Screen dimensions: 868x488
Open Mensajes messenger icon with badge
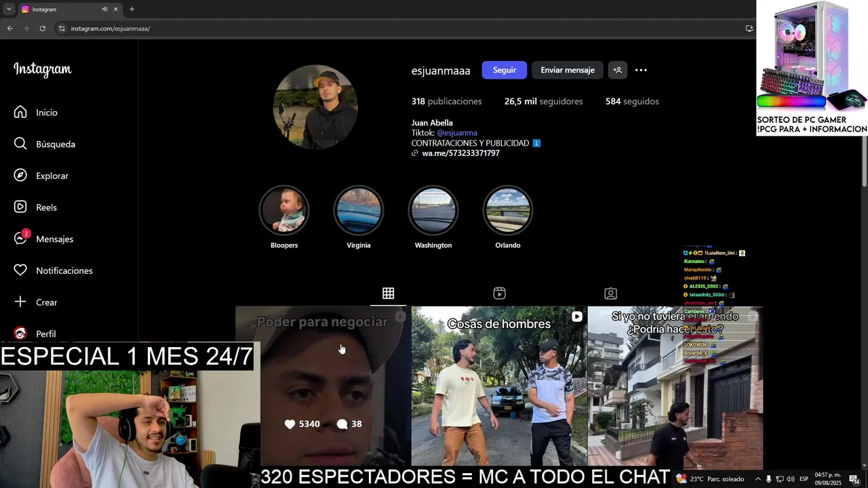click(x=21, y=239)
